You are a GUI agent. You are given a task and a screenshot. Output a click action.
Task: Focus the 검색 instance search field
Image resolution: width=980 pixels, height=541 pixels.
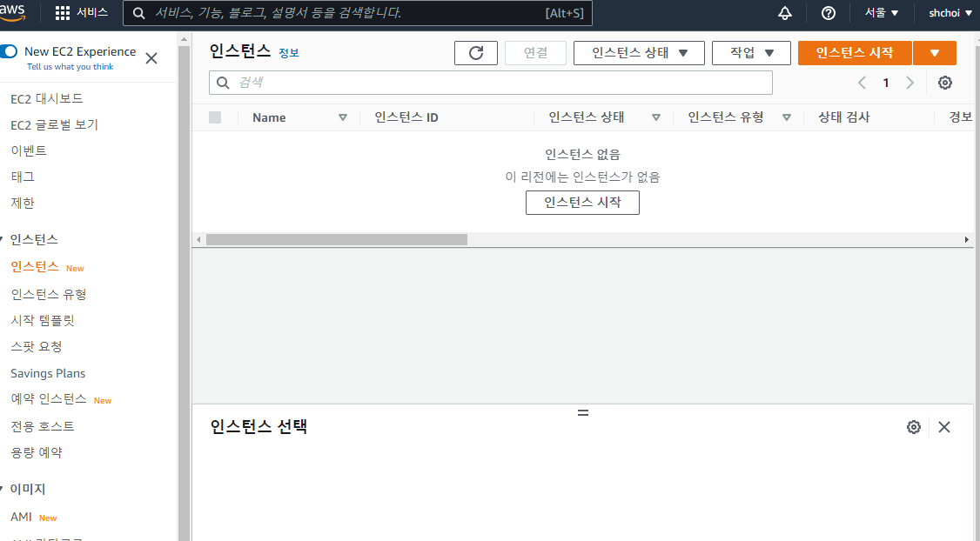[491, 83]
